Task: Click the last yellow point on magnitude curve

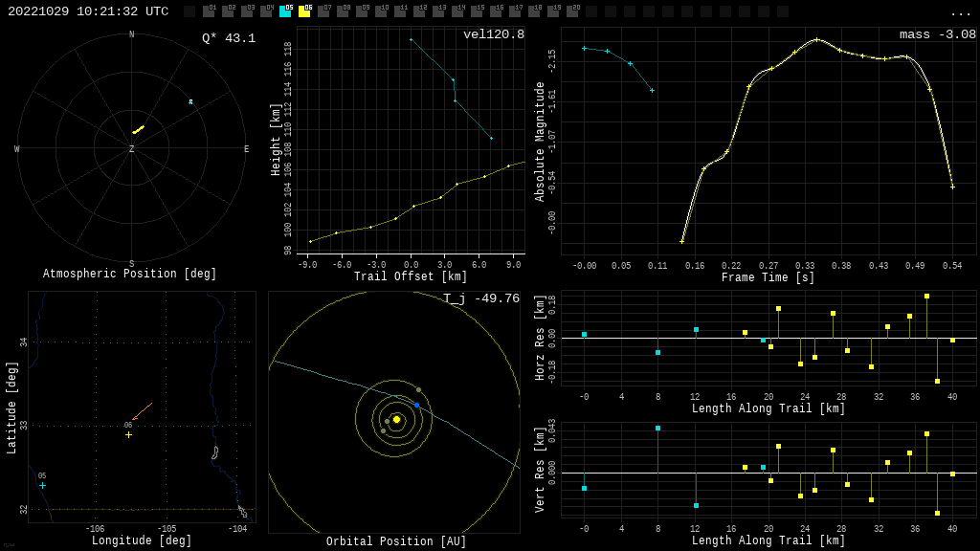Action: tap(952, 187)
